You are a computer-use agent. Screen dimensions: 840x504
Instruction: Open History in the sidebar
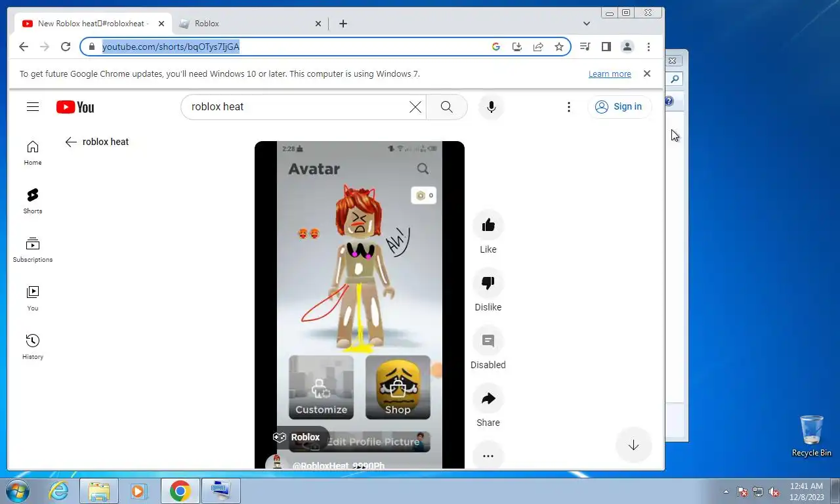pyautogui.click(x=33, y=347)
